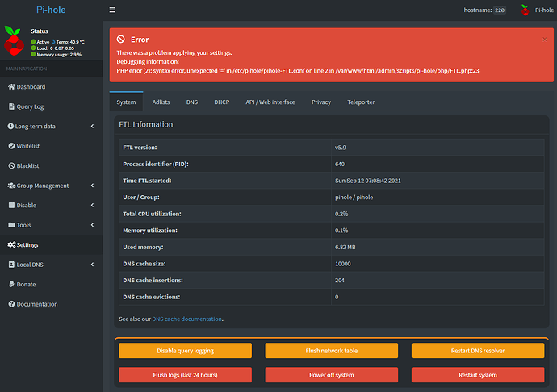This screenshot has height=392, width=557.
Task: Select the System settings tab
Action: (126, 102)
